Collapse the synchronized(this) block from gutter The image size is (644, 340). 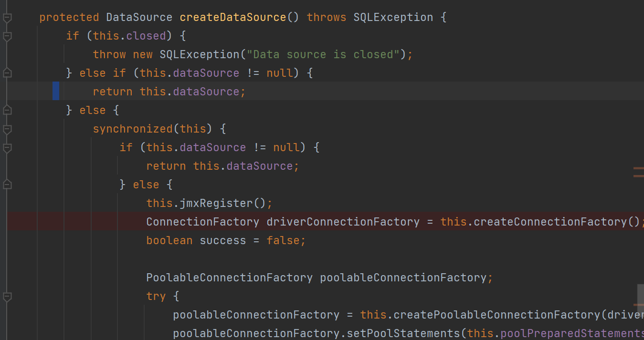7,129
